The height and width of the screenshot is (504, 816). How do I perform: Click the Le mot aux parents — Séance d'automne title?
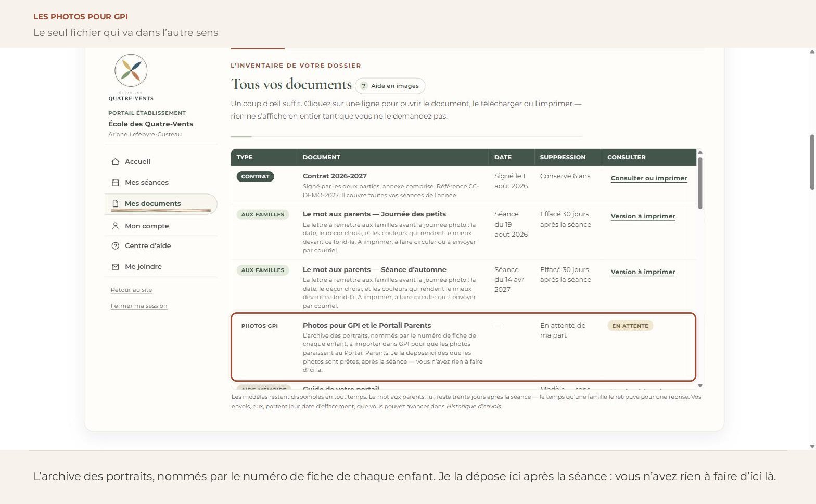[x=375, y=270]
